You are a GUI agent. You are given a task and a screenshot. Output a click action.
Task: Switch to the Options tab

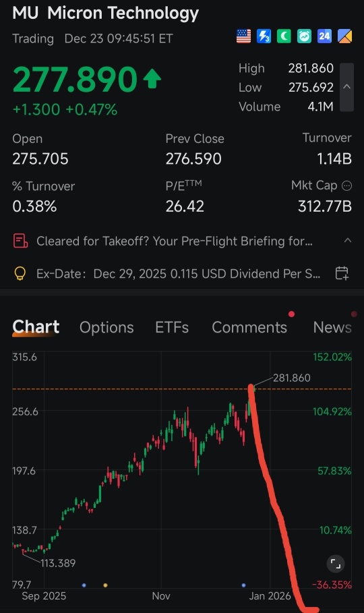click(107, 327)
